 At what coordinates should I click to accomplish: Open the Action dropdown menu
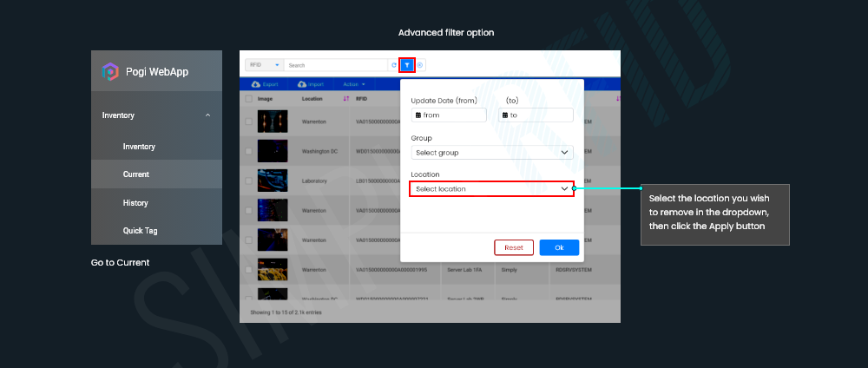pos(354,85)
